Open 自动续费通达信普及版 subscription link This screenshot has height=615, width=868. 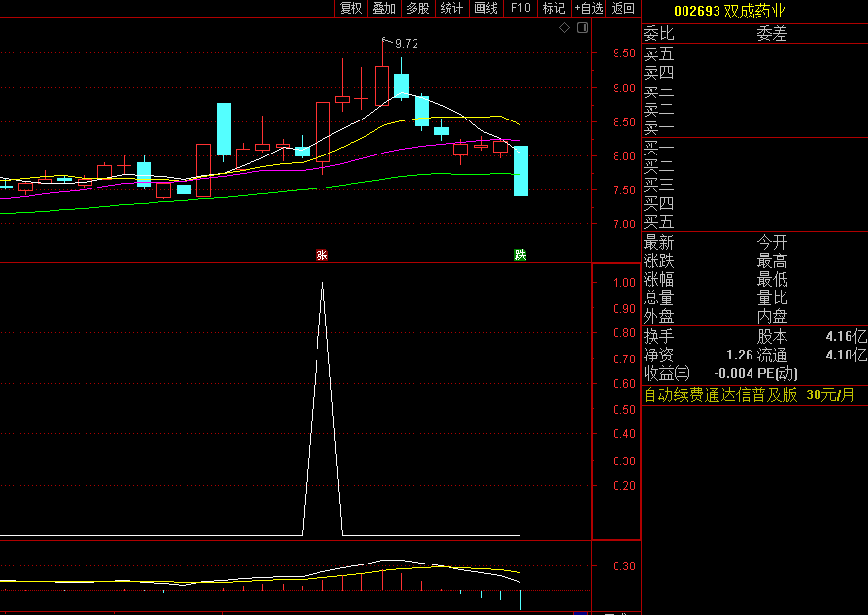click(x=720, y=395)
